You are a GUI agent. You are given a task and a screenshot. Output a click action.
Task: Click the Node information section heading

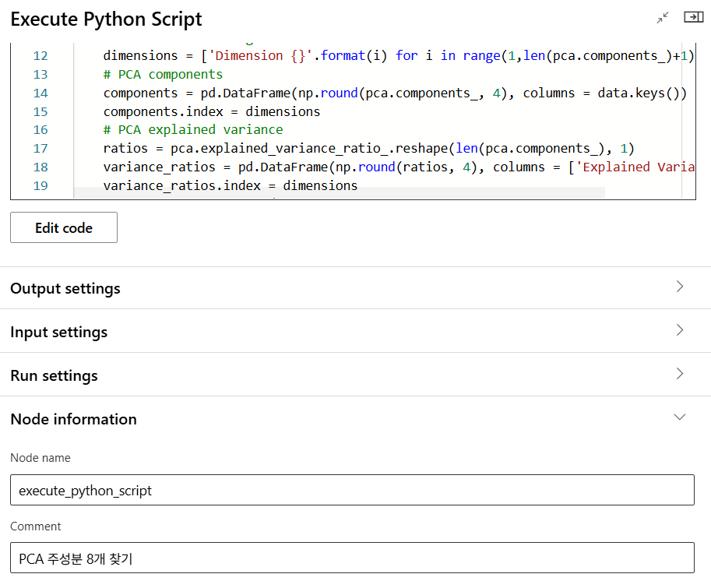(x=73, y=420)
